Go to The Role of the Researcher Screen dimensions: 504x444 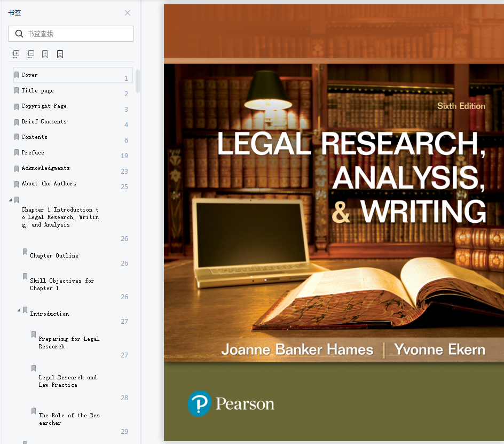(x=69, y=419)
